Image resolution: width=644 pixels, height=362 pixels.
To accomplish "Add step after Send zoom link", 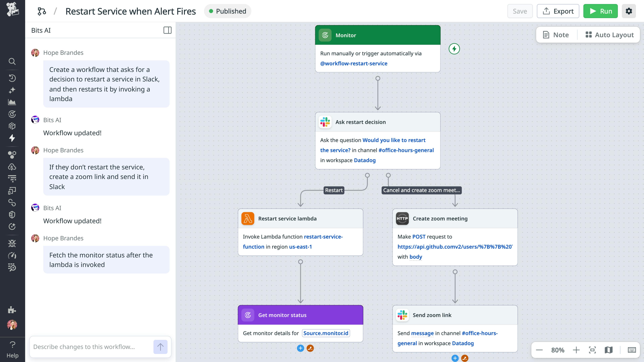I will tap(455, 358).
